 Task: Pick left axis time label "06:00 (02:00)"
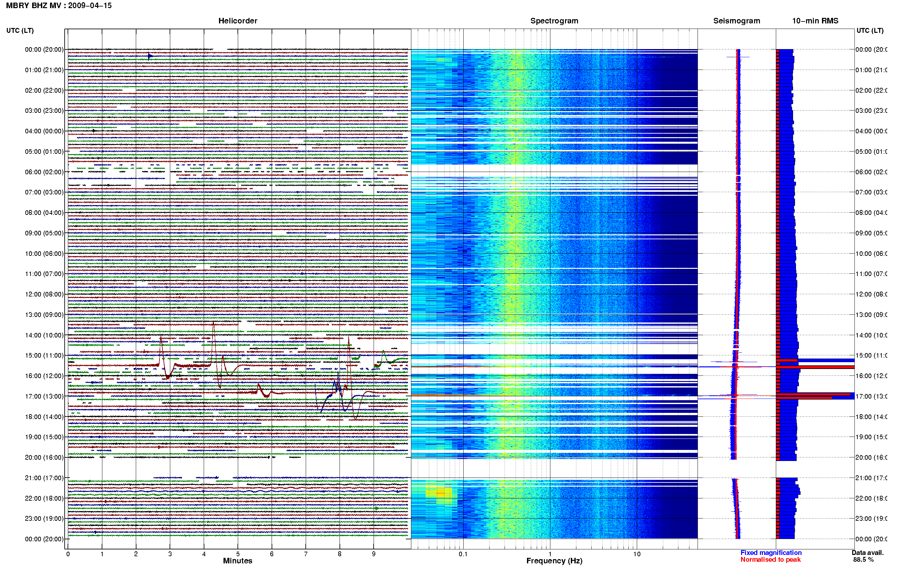point(44,172)
